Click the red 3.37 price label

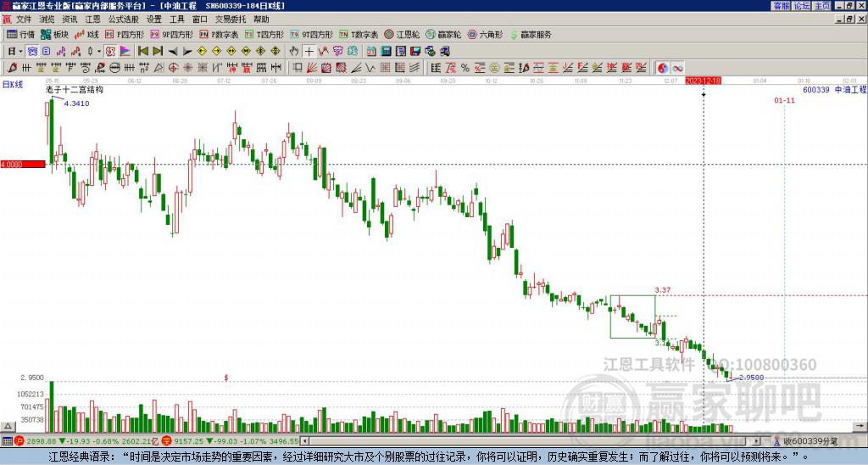[x=663, y=290]
